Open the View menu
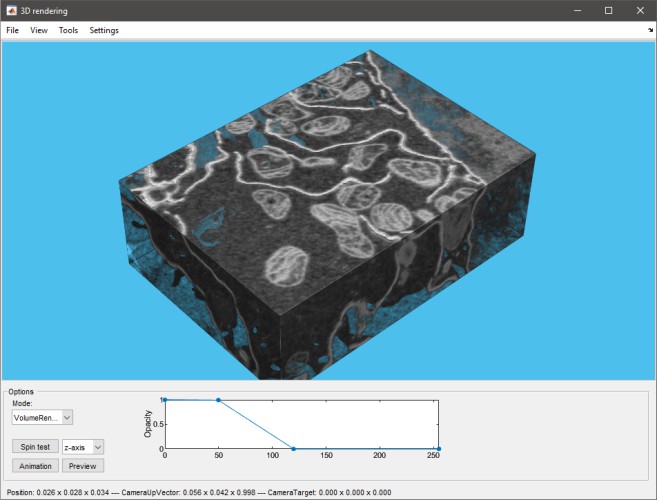658x500 pixels. click(39, 31)
